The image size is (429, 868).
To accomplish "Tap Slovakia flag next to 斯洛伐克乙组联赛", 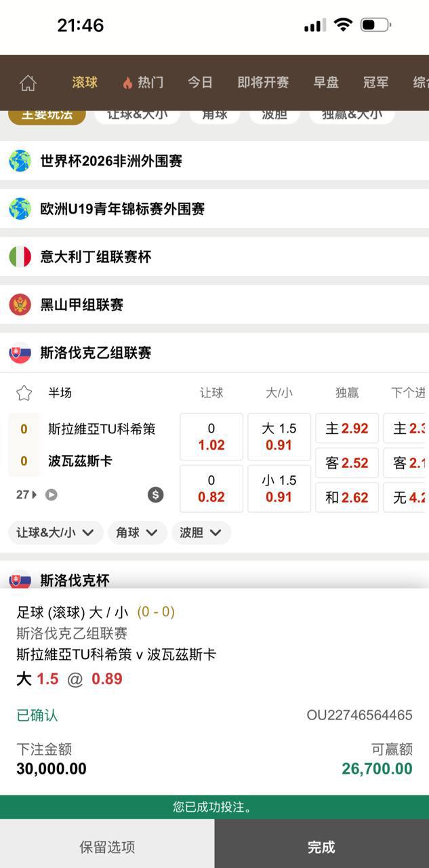I will point(20,353).
